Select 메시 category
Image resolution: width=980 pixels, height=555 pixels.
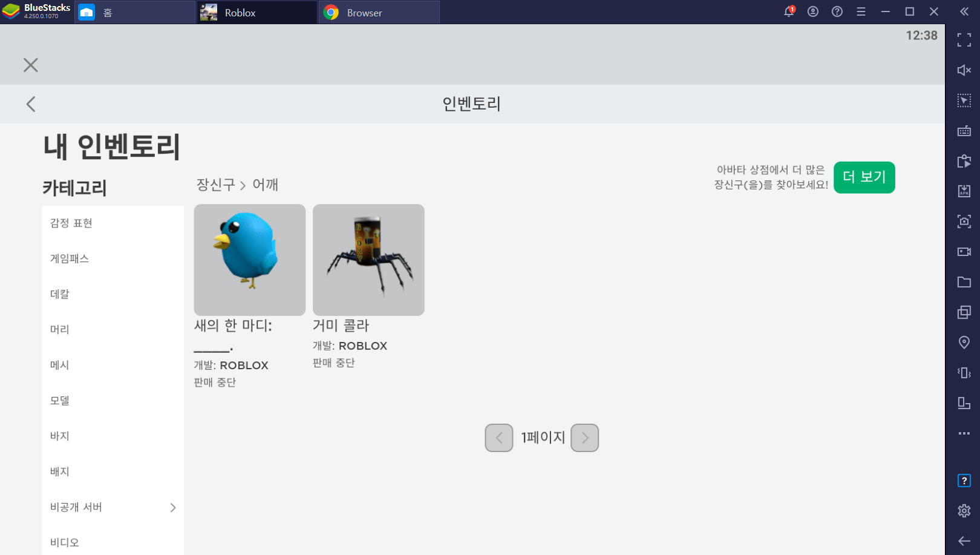[x=113, y=366]
